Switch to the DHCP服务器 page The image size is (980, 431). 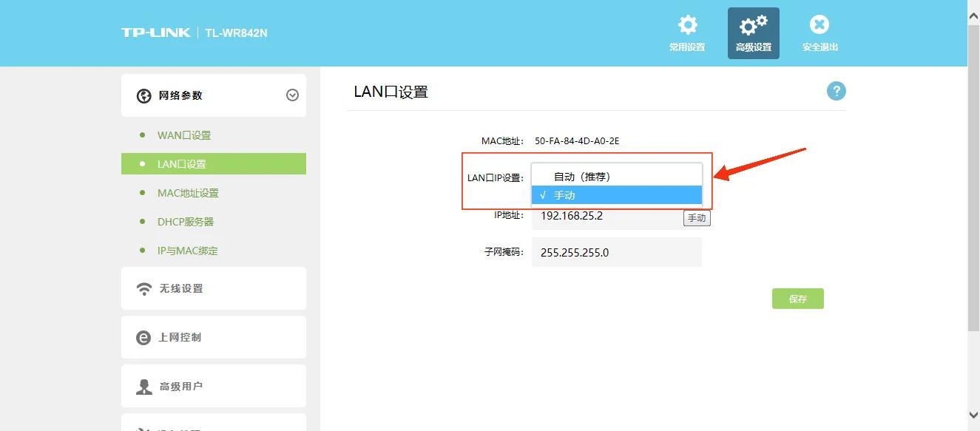(185, 221)
